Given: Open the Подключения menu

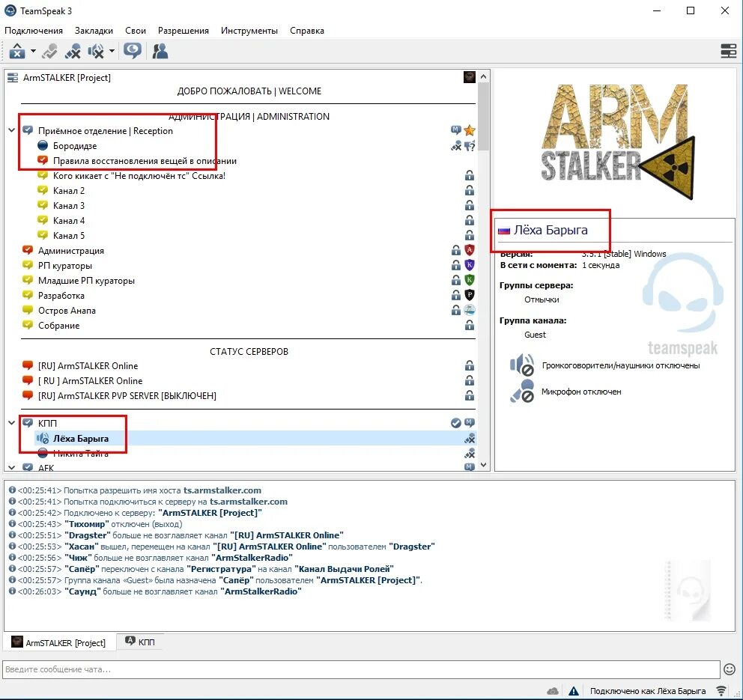Looking at the screenshot, I should click(x=34, y=31).
